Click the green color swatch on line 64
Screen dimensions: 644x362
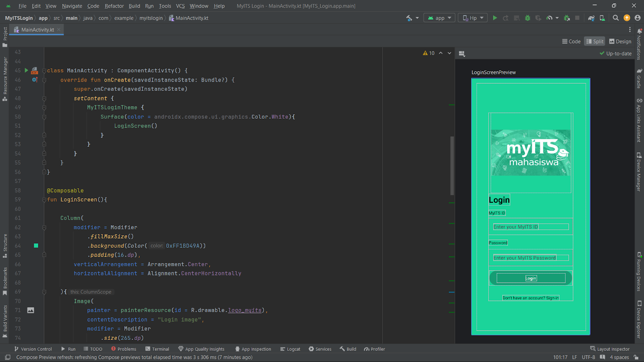(x=36, y=245)
